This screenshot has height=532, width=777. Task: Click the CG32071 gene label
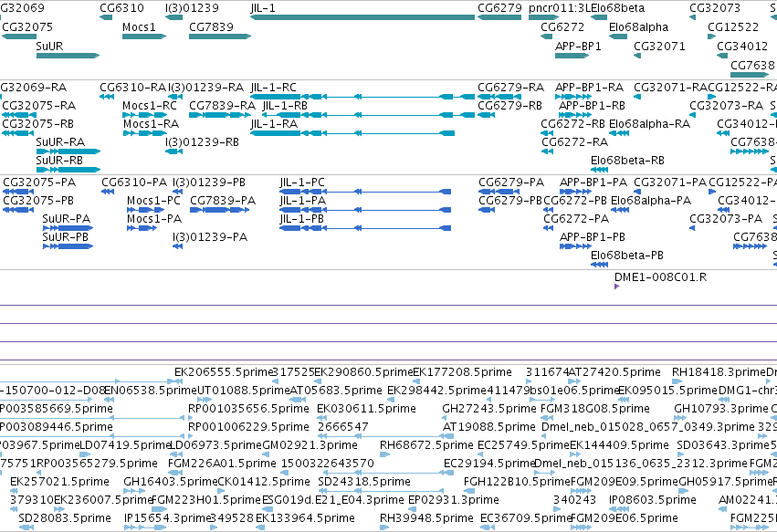coord(659,46)
